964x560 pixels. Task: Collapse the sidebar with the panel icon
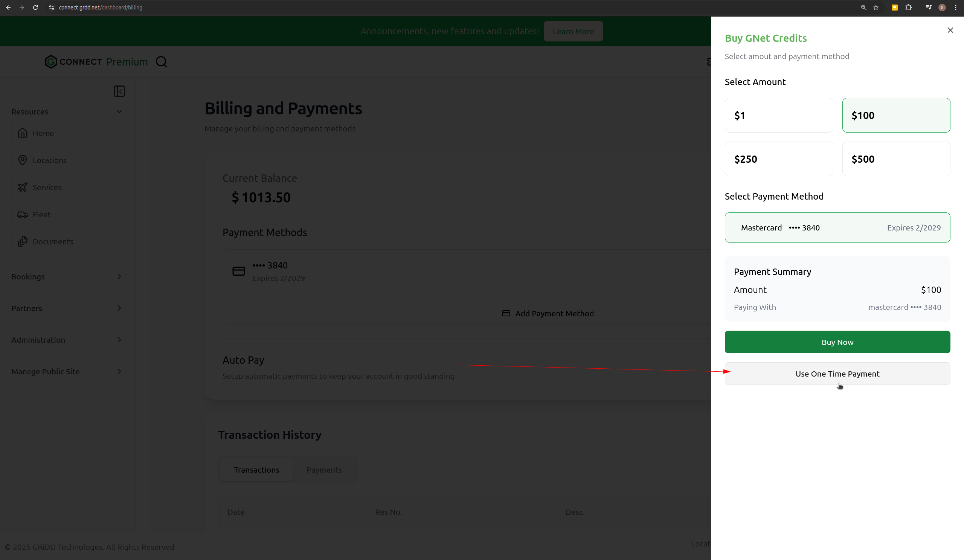pos(119,91)
